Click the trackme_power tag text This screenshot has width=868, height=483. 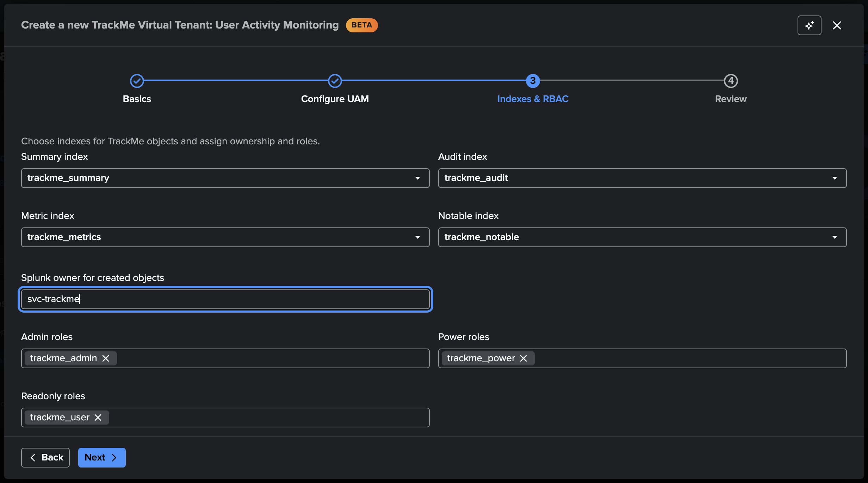[481, 358]
